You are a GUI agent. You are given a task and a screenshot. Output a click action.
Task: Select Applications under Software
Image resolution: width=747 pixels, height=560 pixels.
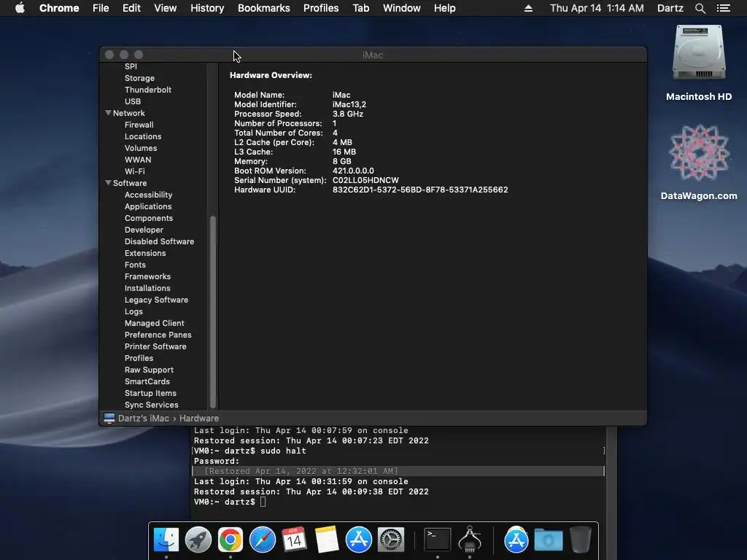tap(148, 206)
